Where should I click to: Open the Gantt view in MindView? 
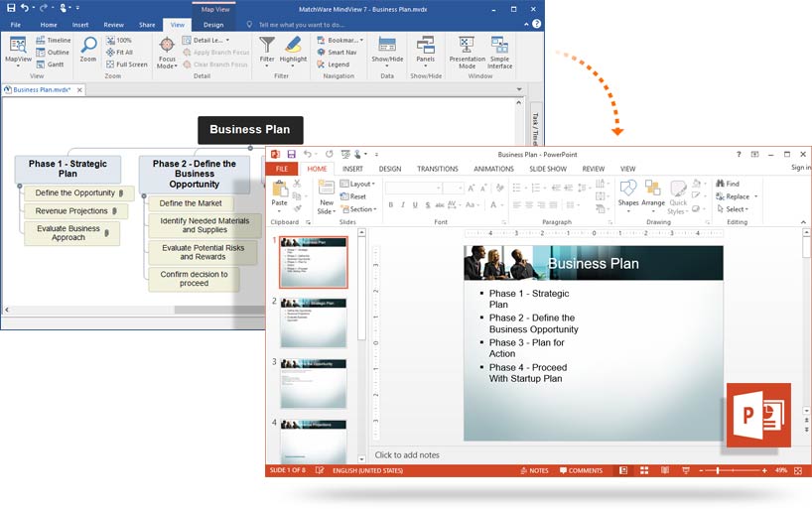coord(50,64)
